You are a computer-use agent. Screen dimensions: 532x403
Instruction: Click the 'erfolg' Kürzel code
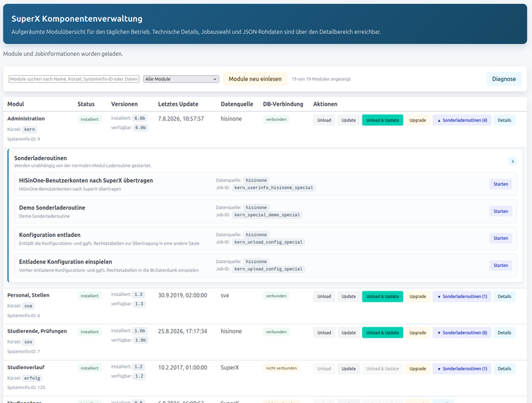[x=32, y=378]
